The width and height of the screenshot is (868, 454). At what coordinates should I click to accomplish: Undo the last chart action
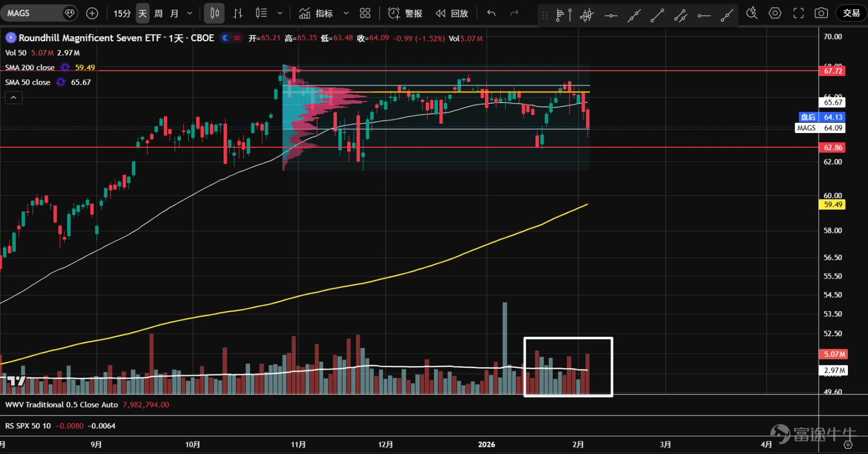coord(492,13)
